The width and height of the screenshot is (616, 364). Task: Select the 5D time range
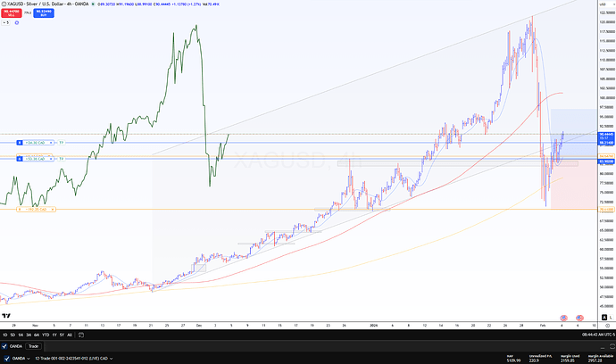[12, 335]
